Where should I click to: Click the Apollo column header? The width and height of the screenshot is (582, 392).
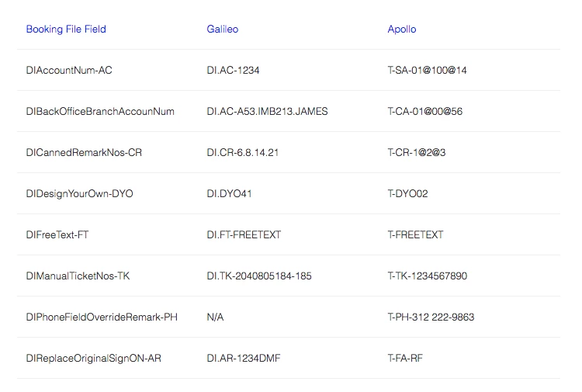[x=402, y=29]
